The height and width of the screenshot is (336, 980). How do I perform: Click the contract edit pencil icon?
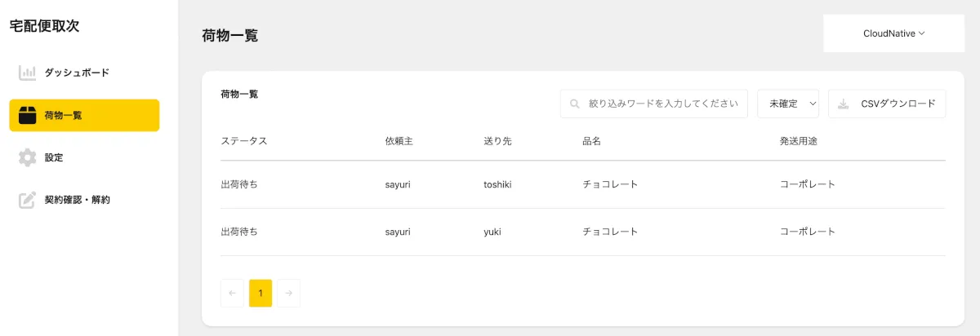[x=28, y=200]
